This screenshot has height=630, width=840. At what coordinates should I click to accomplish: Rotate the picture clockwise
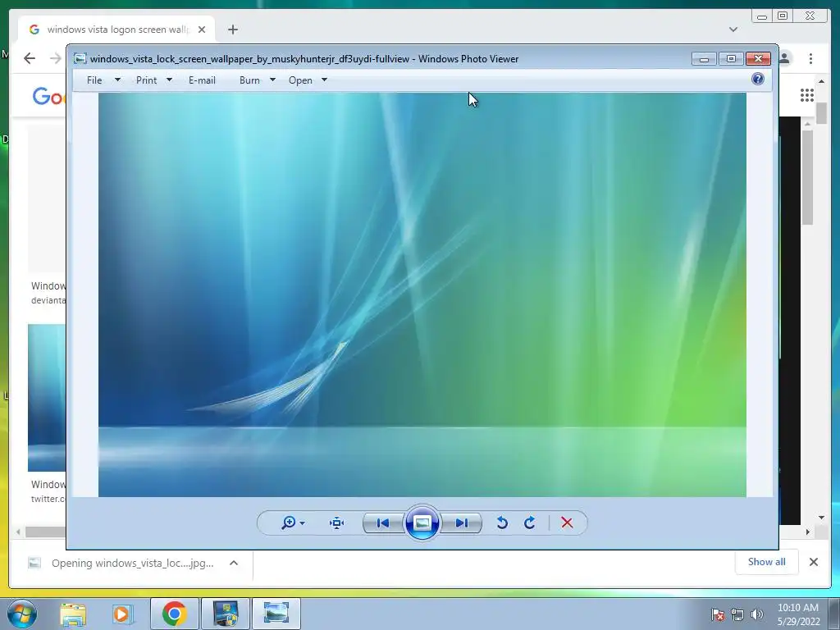(529, 523)
